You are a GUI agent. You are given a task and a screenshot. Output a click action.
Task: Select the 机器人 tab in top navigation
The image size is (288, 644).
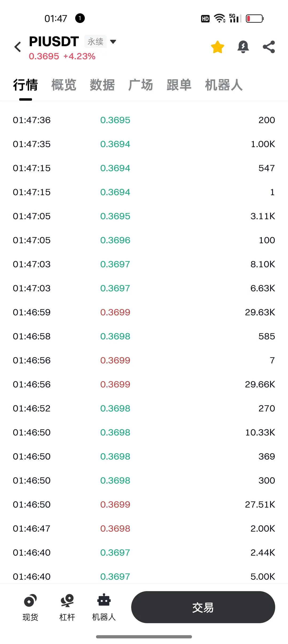pos(224,85)
